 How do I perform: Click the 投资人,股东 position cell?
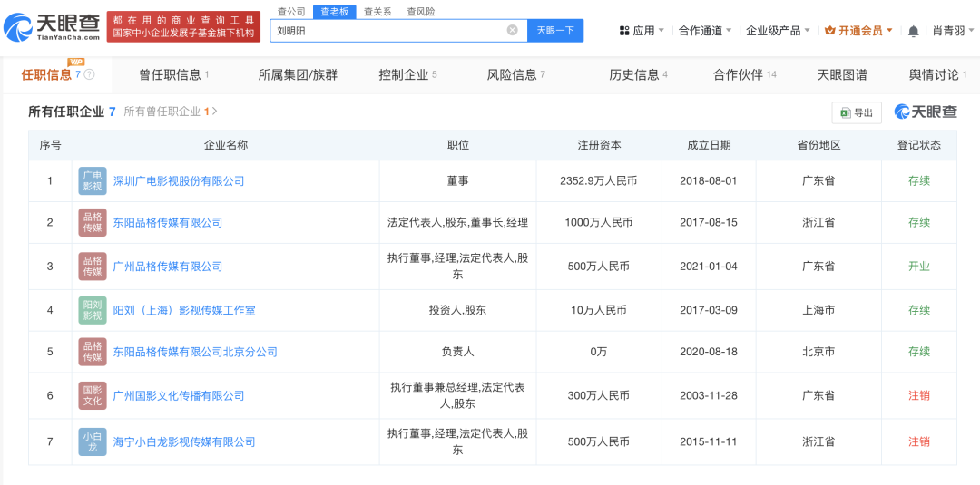tap(458, 310)
